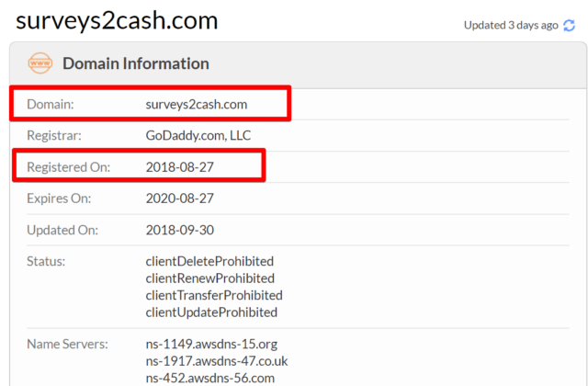This screenshot has height=386, width=588.
Task: Click the surveys2cash.com page title
Action: point(117,21)
